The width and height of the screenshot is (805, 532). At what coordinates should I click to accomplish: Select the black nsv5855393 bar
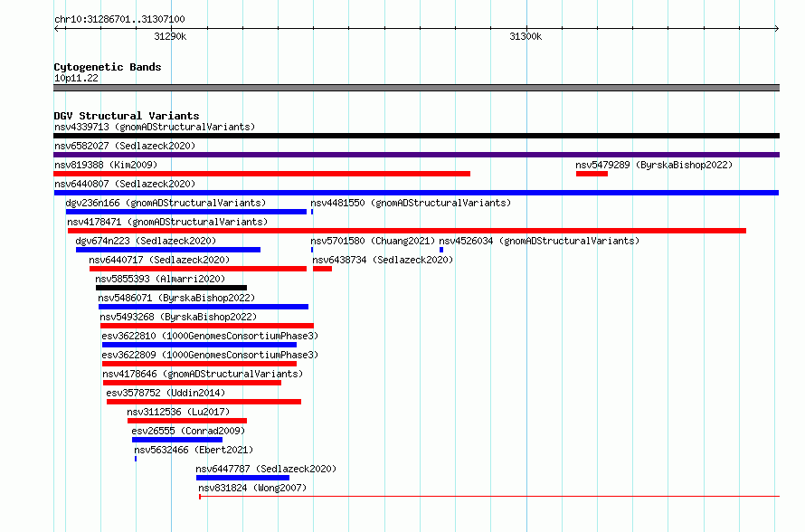click(x=171, y=288)
